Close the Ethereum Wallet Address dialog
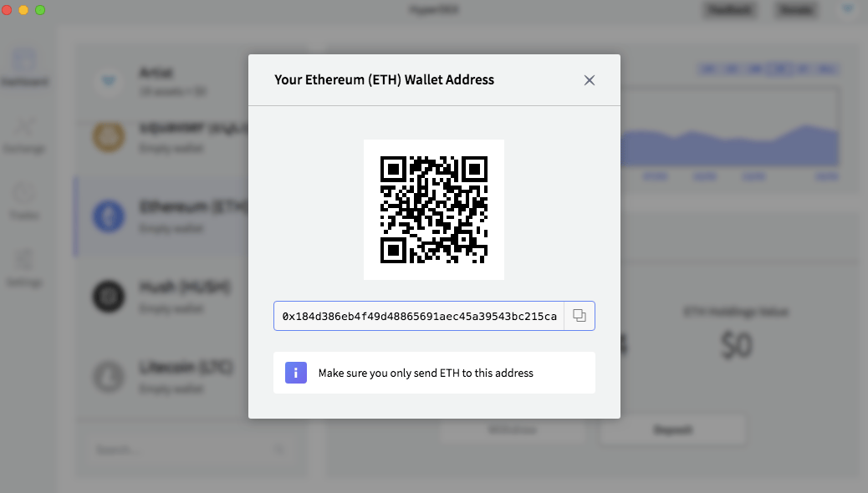The image size is (868, 493). tap(589, 80)
